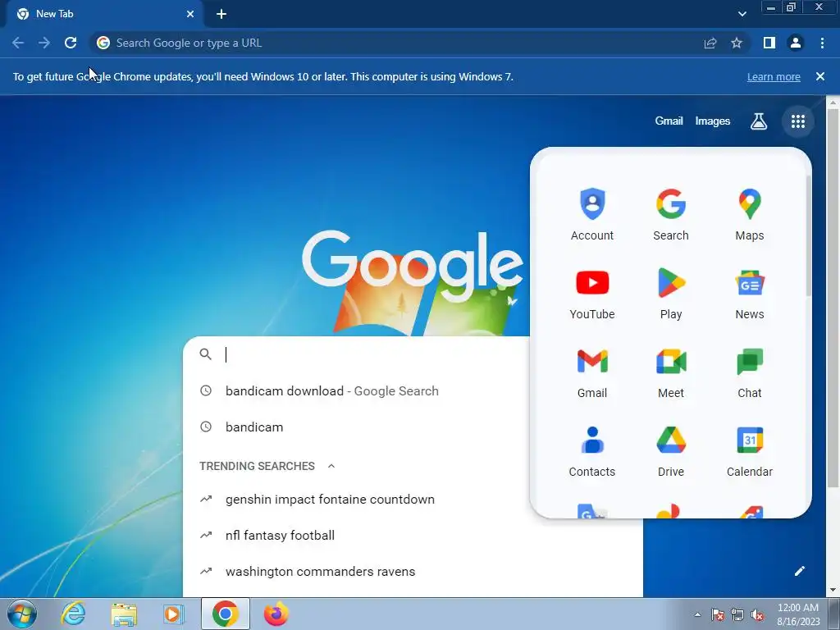
Task: Open Search Labs flask icon
Action: click(x=758, y=121)
